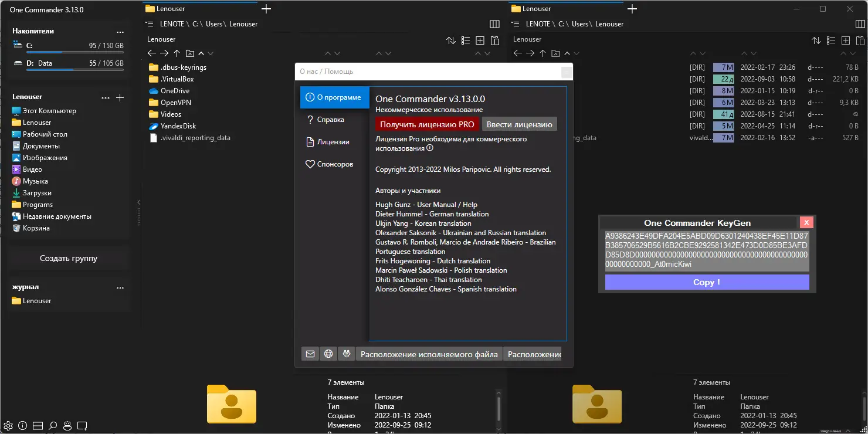Image resolution: width=868 pixels, height=434 pixels.
Task: Click the Получить лицензию PRO button
Action: click(x=426, y=124)
